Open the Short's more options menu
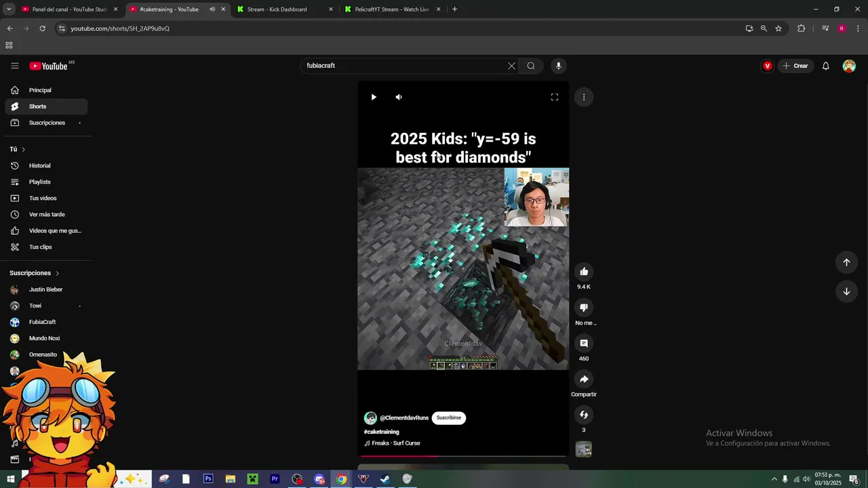 coord(584,97)
